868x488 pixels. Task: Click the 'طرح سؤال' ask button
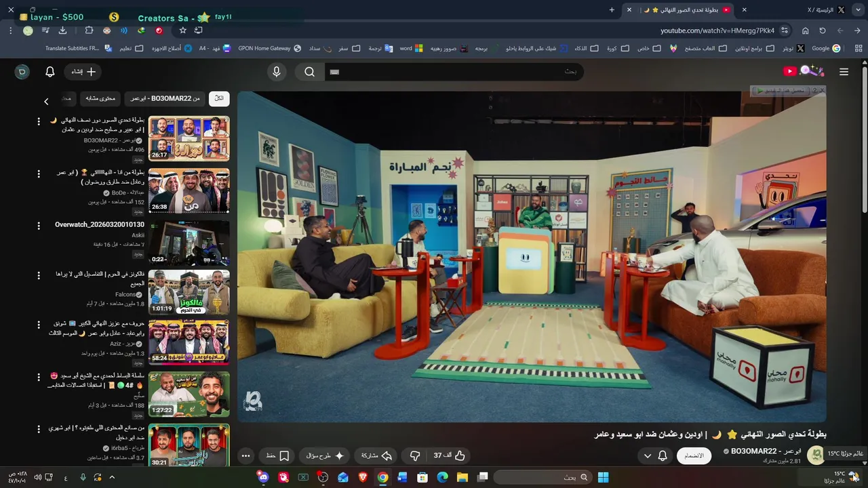pos(325,455)
